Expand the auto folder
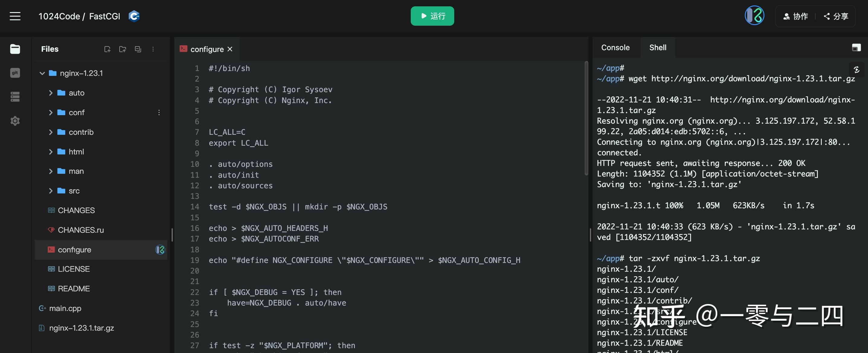868x353 pixels. (50, 93)
